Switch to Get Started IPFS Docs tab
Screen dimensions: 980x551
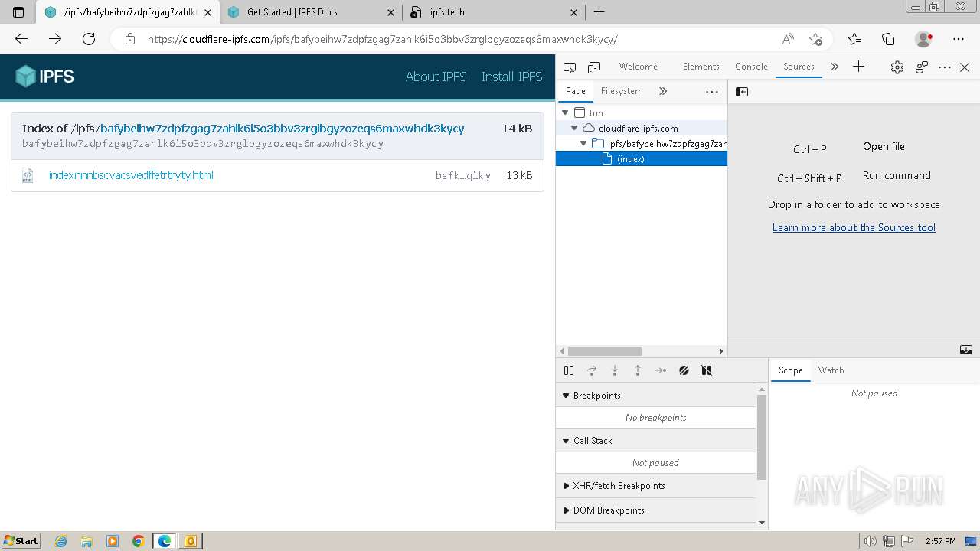[310, 12]
